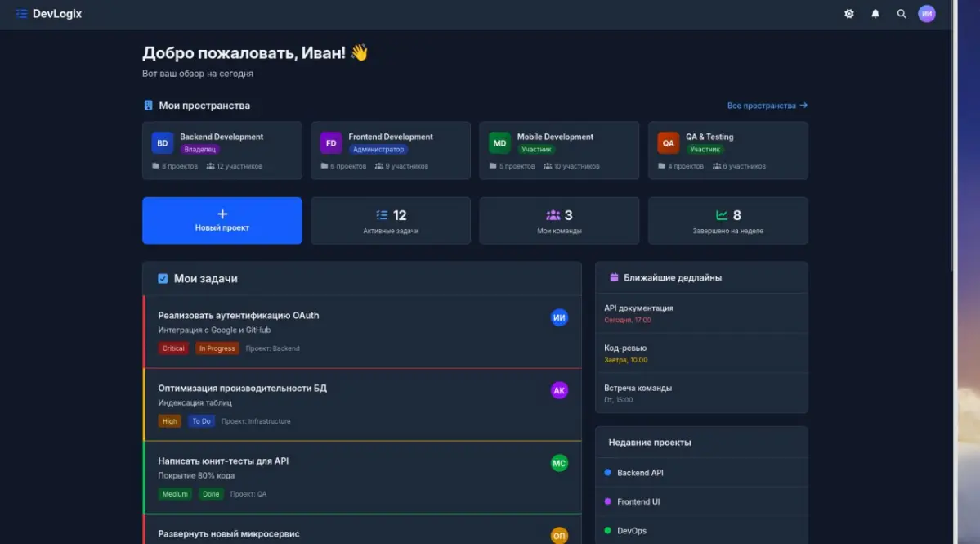Click the Проект: Infrastructure label

[256, 421]
